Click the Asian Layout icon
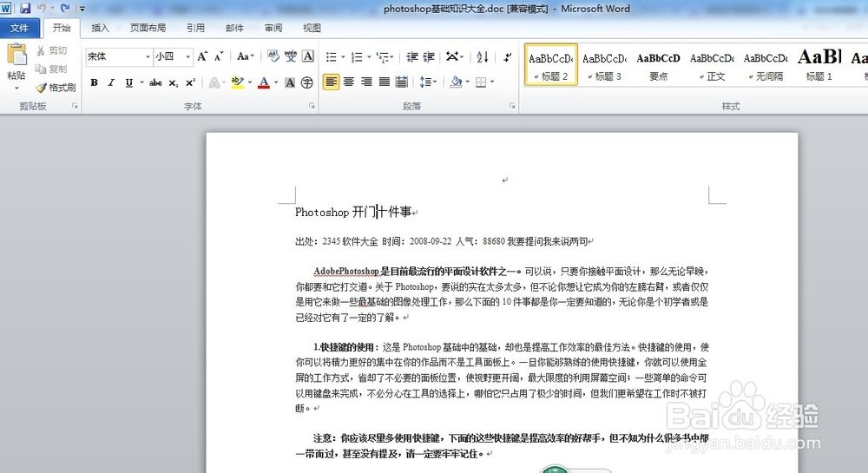The image size is (868, 473). tap(452, 56)
